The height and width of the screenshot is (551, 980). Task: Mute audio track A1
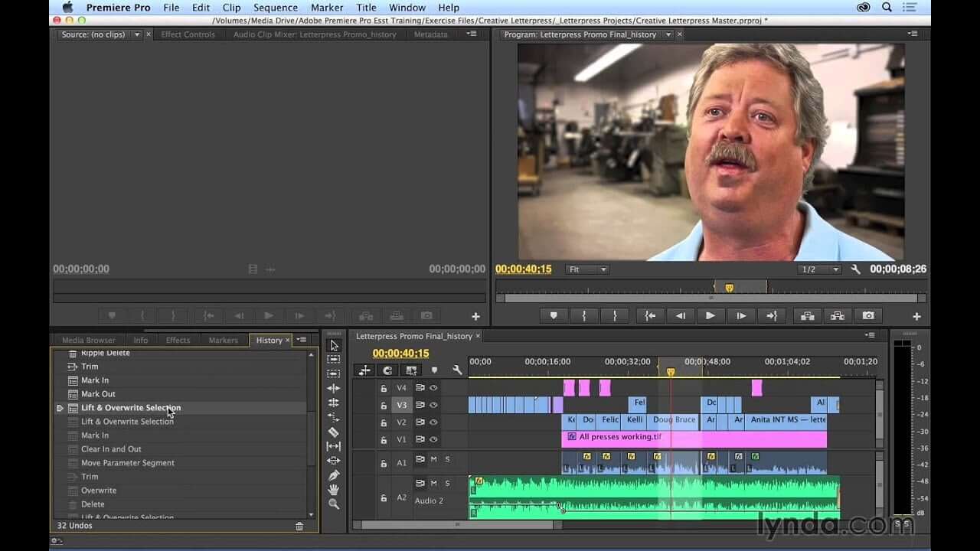[433, 459]
